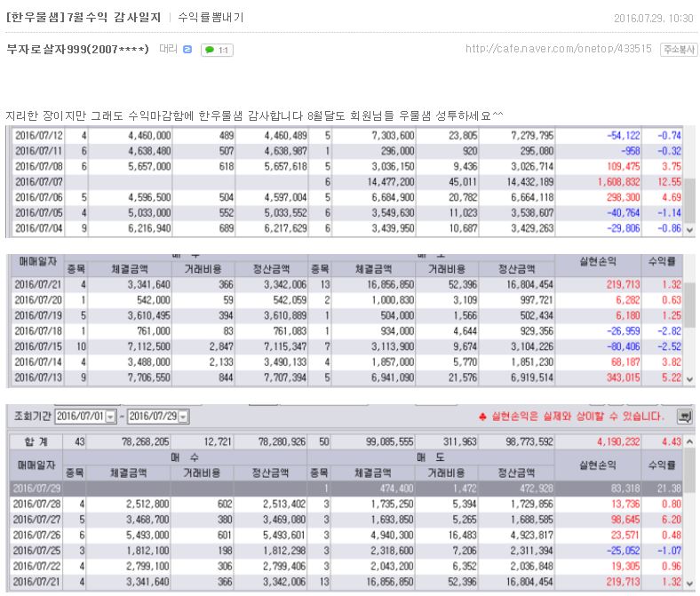Open the 수익률 뽑내기 board link
The height and width of the screenshot is (596, 700).
(211, 18)
